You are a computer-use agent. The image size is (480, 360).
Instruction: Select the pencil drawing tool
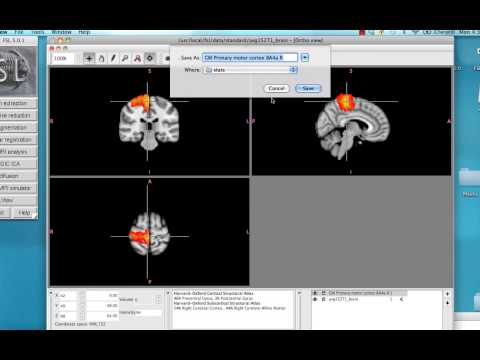(113, 58)
